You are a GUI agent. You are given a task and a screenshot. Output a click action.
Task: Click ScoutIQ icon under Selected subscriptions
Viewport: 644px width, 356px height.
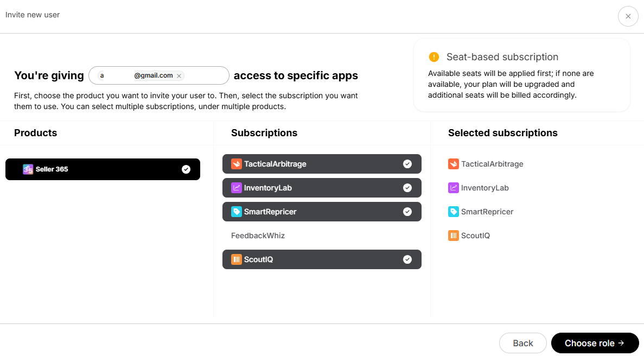point(453,236)
